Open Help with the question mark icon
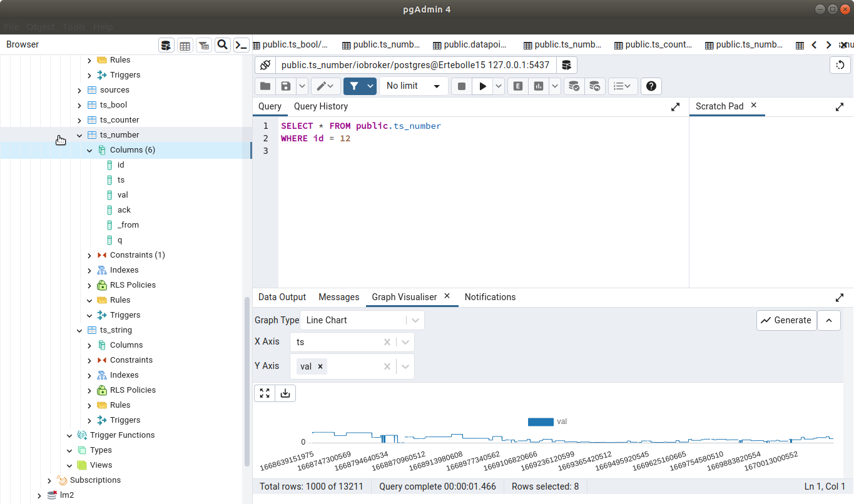This screenshot has height=504, width=854. pos(651,86)
